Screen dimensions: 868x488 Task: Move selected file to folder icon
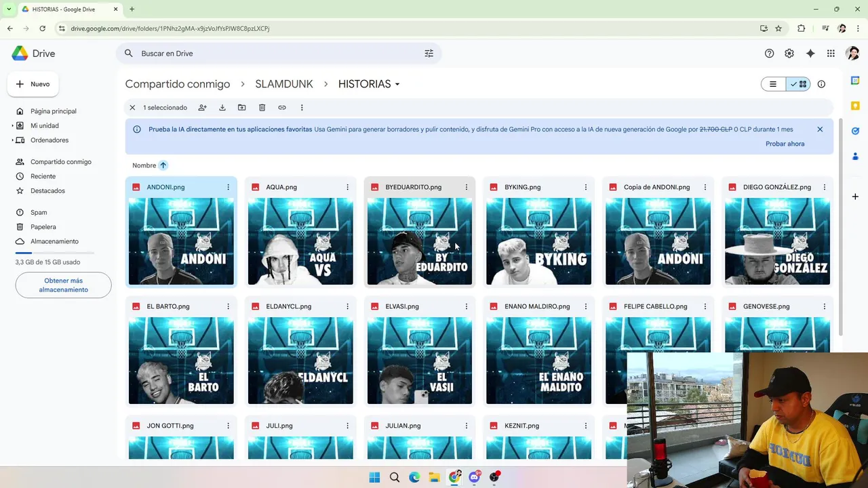241,108
